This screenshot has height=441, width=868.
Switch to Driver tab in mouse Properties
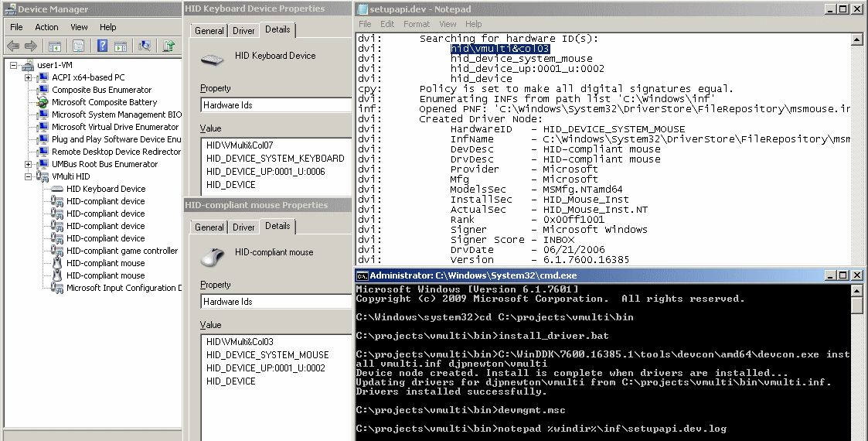(x=243, y=227)
